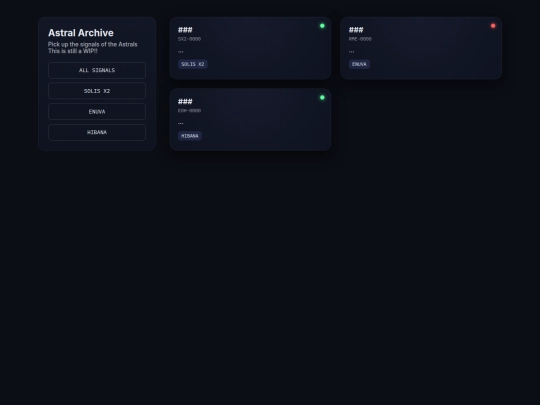Click the HIBANA tag on the signal card
This screenshot has width=540, height=405.
[190, 136]
